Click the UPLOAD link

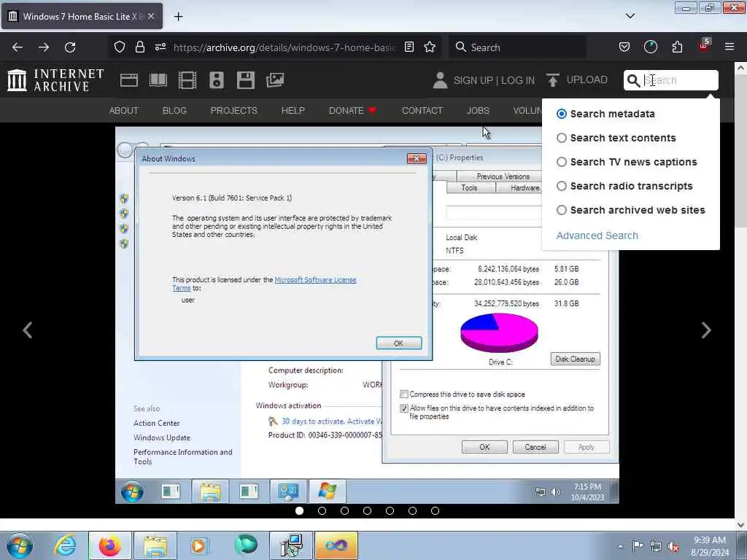pos(587,79)
